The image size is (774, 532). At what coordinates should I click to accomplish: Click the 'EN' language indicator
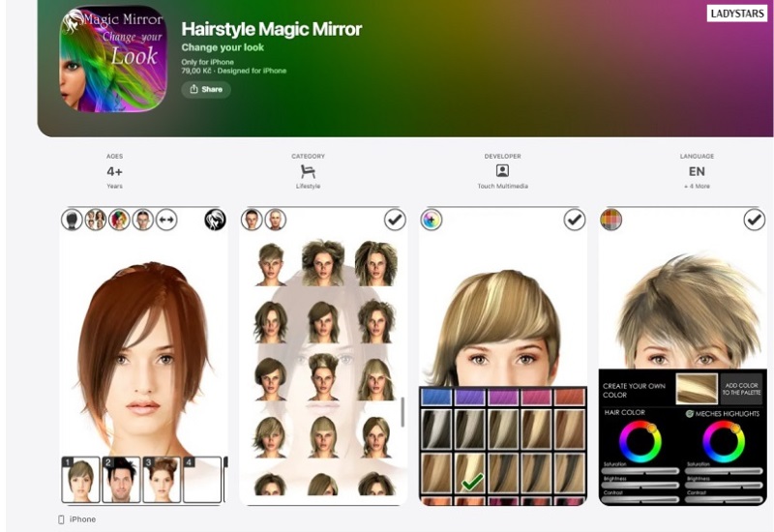(x=697, y=171)
